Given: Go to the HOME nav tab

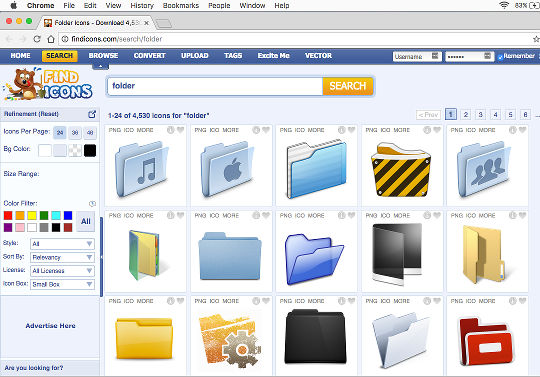Looking at the screenshot, I should pyautogui.click(x=20, y=55).
